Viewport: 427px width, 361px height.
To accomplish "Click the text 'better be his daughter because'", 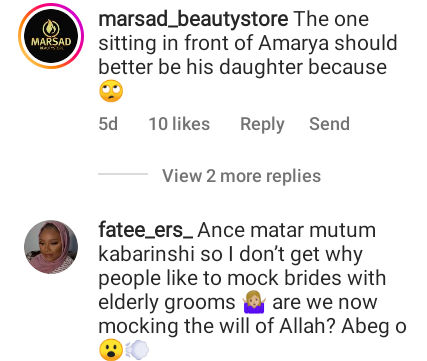I will click(243, 67).
